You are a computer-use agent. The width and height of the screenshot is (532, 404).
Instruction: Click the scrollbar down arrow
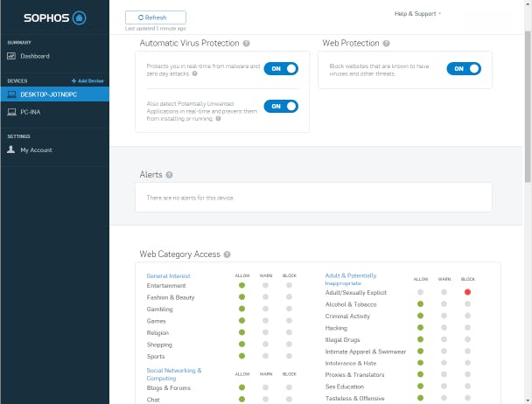click(x=528, y=401)
